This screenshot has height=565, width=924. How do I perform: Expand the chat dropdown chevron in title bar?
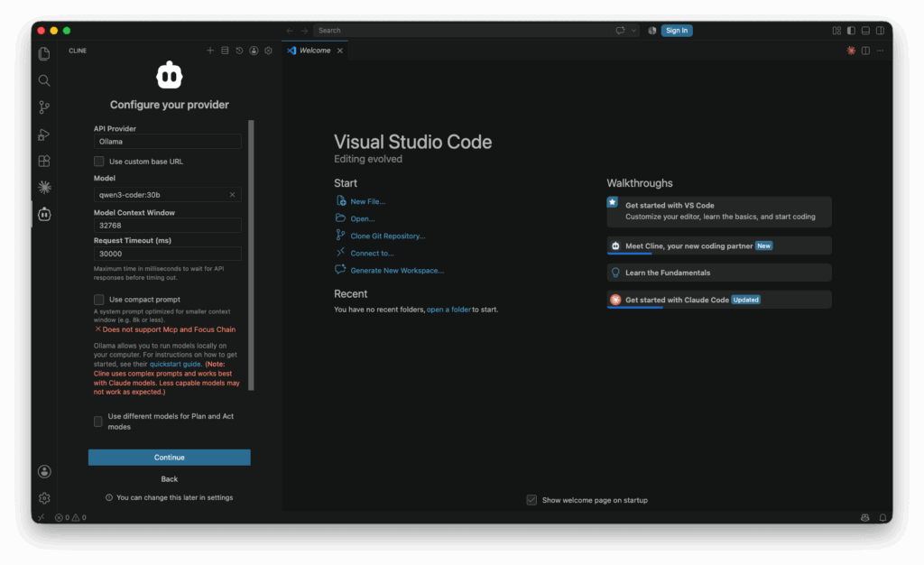point(634,31)
